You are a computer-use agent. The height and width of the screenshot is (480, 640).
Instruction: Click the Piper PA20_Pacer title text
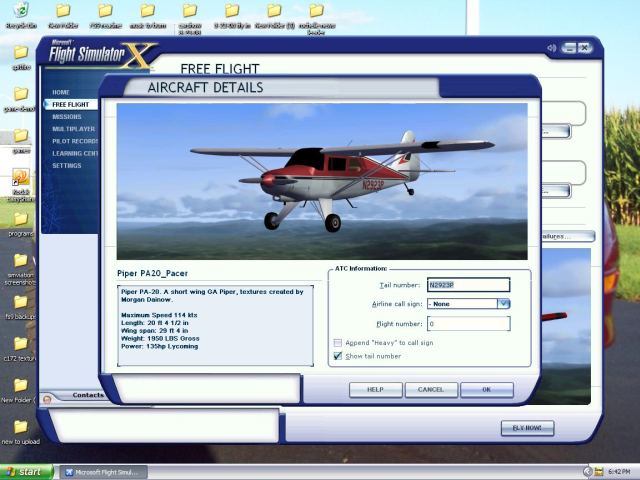pyautogui.click(x=153, y=273)
